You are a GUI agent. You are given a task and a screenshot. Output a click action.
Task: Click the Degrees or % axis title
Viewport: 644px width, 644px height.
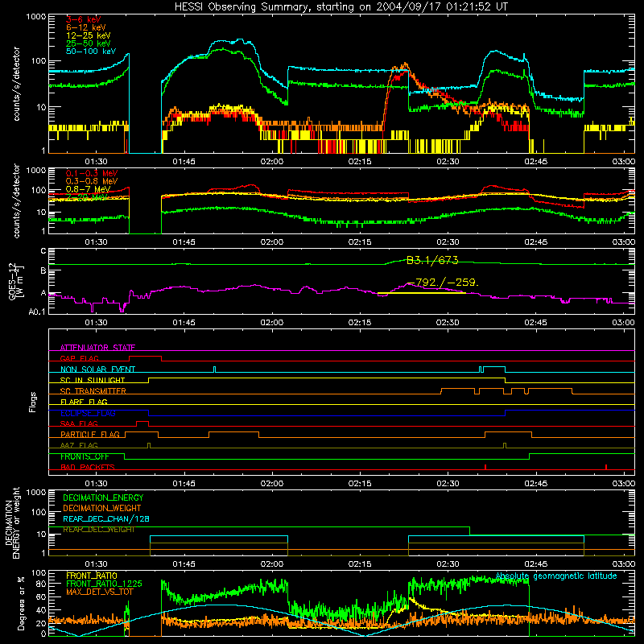click(21, 603)
